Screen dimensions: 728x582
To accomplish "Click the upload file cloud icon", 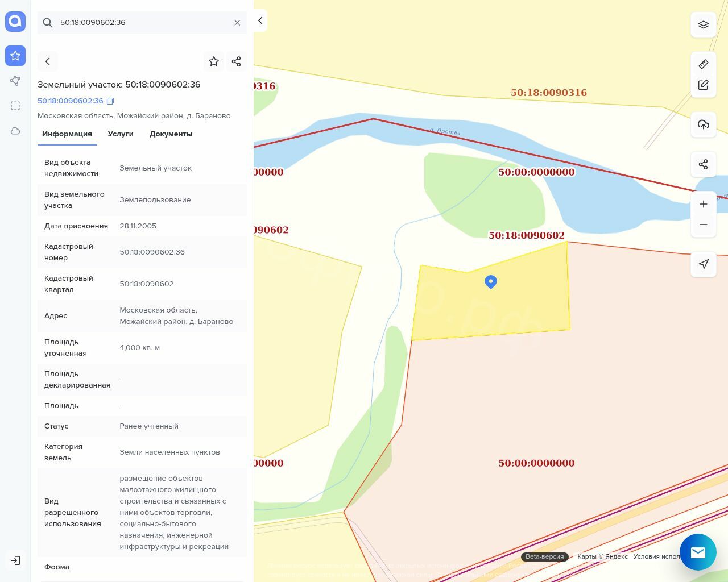I will point(703,124).
